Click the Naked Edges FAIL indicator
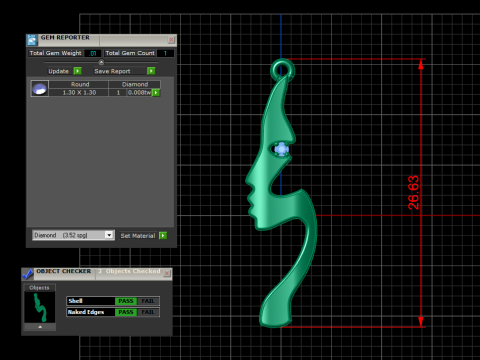The height and width of the screenshot is (360, 480). pyautogui.click(x=148, y=312)
